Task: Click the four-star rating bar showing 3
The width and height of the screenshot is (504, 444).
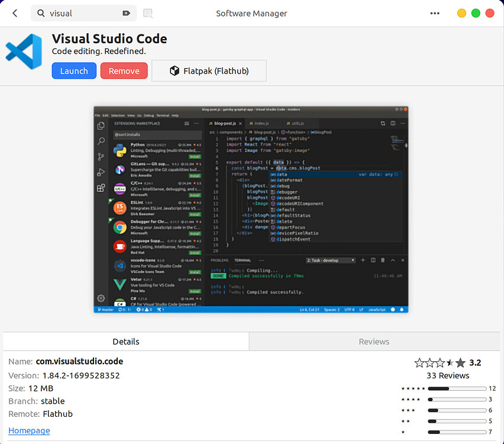Action: click(457, 400)
